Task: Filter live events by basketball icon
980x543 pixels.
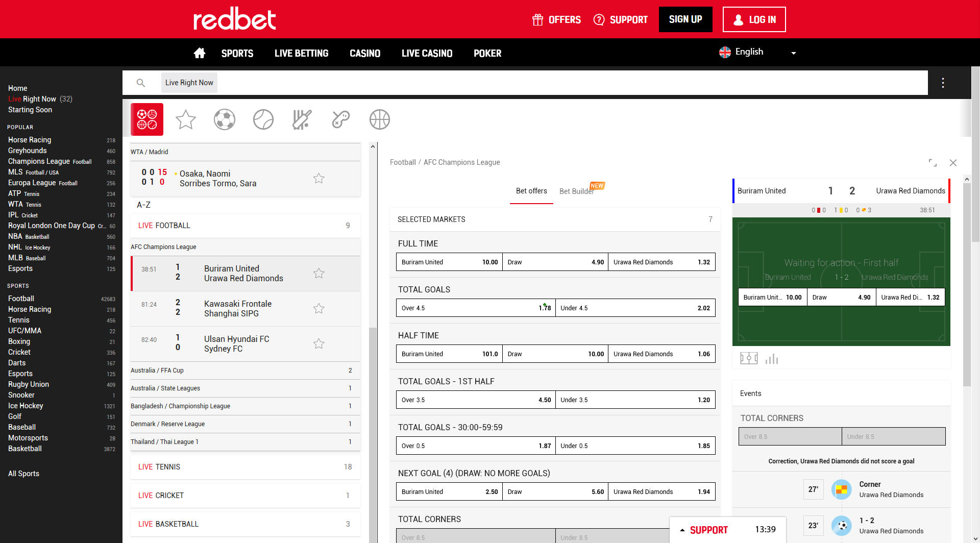Action: (x=380, y=119)
